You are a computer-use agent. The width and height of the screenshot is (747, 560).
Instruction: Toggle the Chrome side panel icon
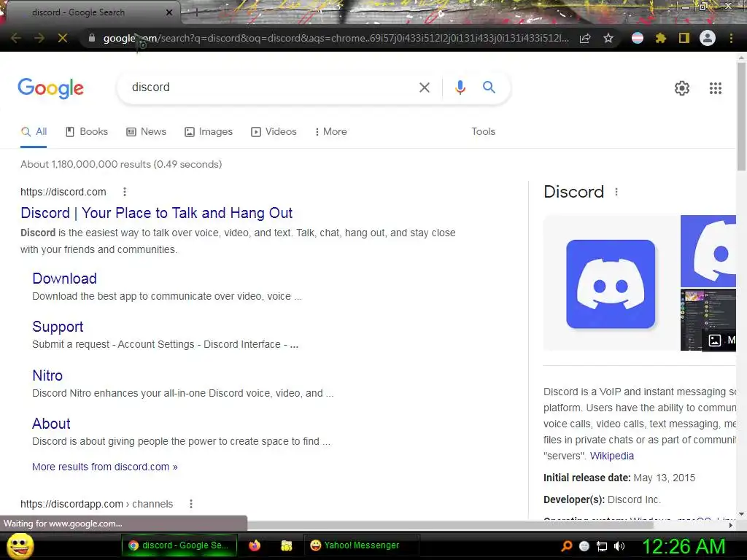tap(684, 38)
